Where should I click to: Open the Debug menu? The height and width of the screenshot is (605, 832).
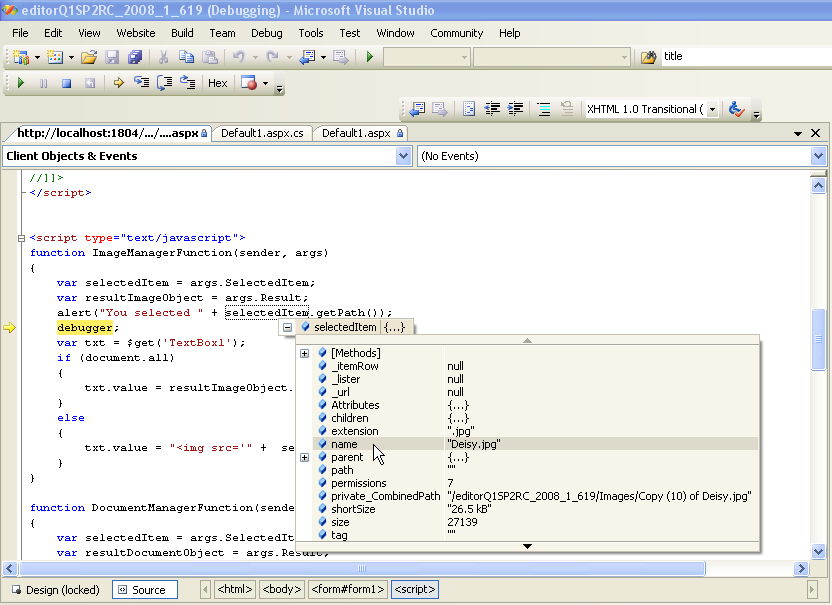click(x=266, y=33)
